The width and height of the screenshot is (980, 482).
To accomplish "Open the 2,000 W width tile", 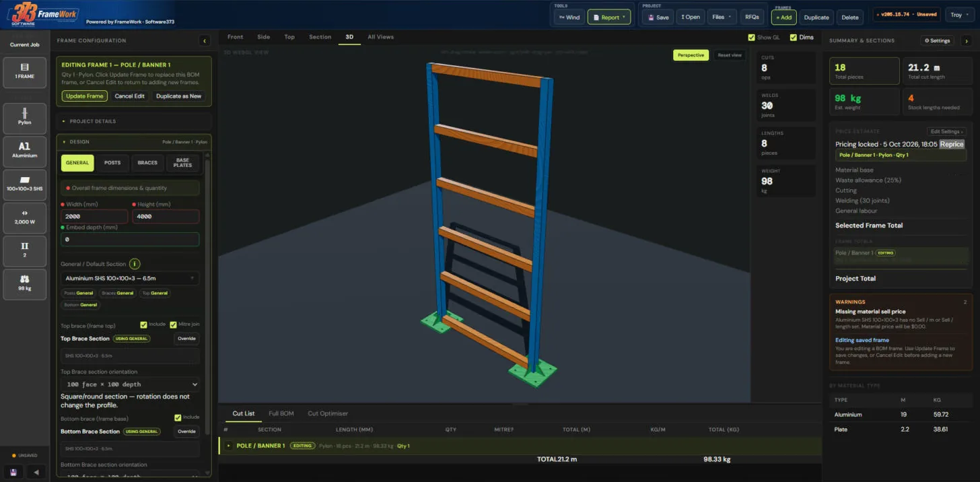I will point(24,217).
